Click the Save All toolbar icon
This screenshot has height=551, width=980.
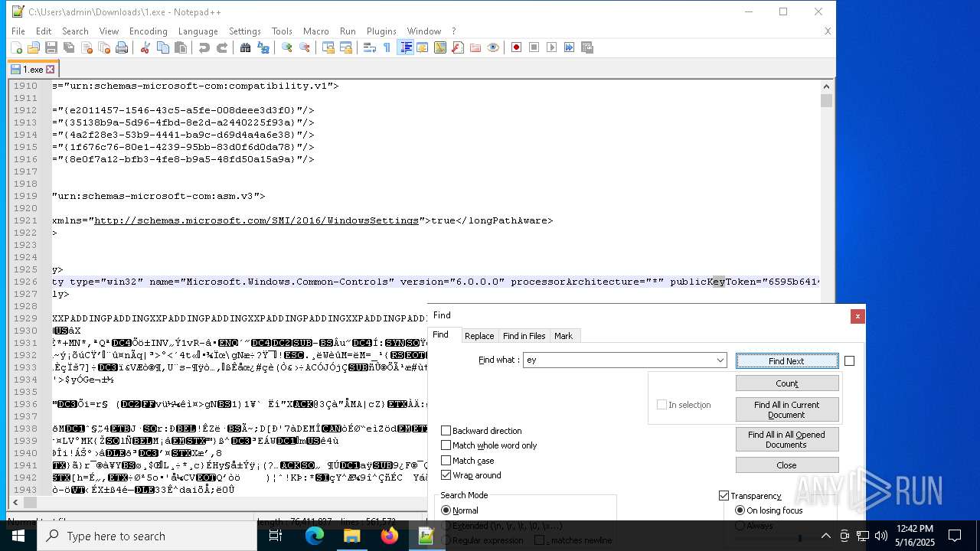coord(69,47)
